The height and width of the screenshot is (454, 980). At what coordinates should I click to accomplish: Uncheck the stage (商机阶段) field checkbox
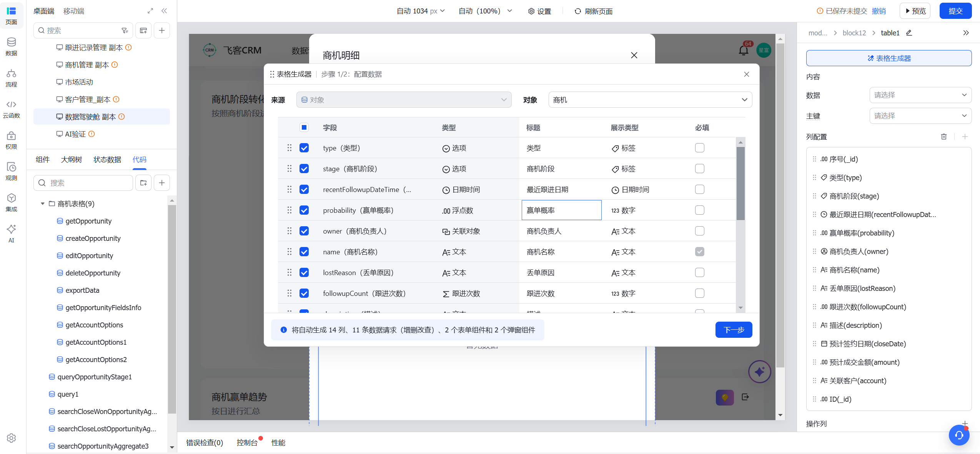[304, 169]
